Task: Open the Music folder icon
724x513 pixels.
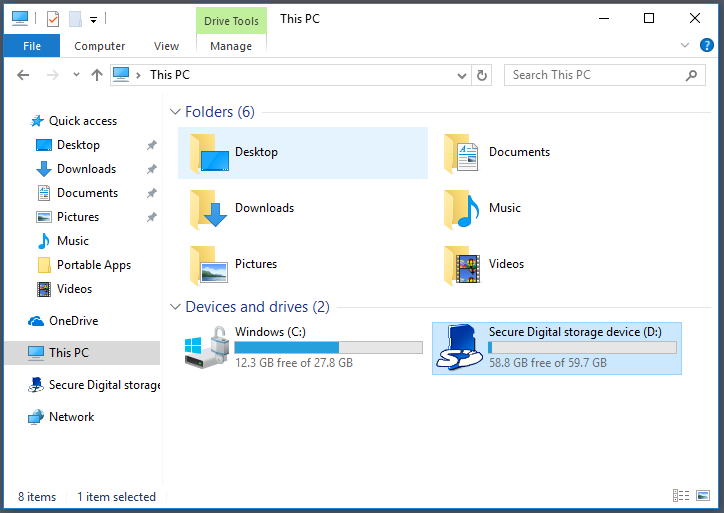Action: (x=461, y=208)
